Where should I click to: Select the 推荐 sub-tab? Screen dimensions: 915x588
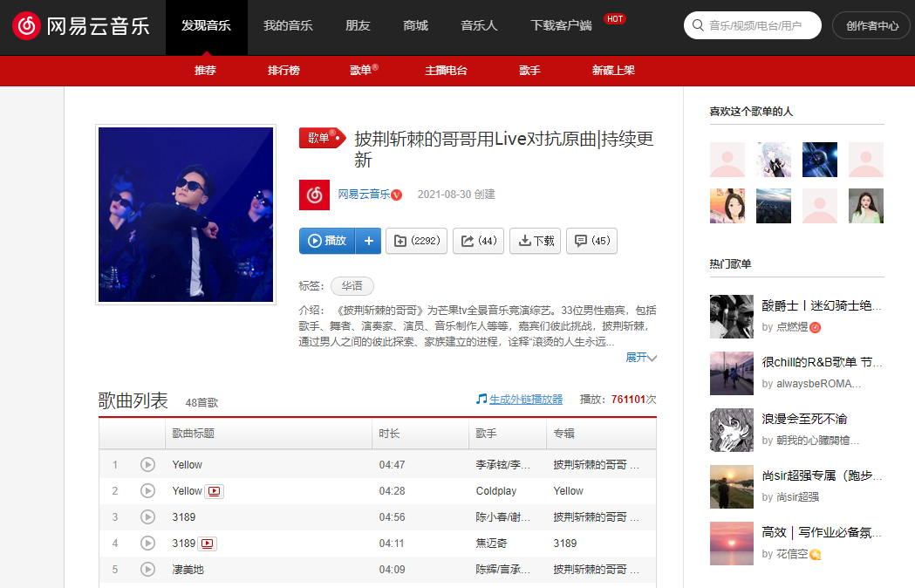205,71
